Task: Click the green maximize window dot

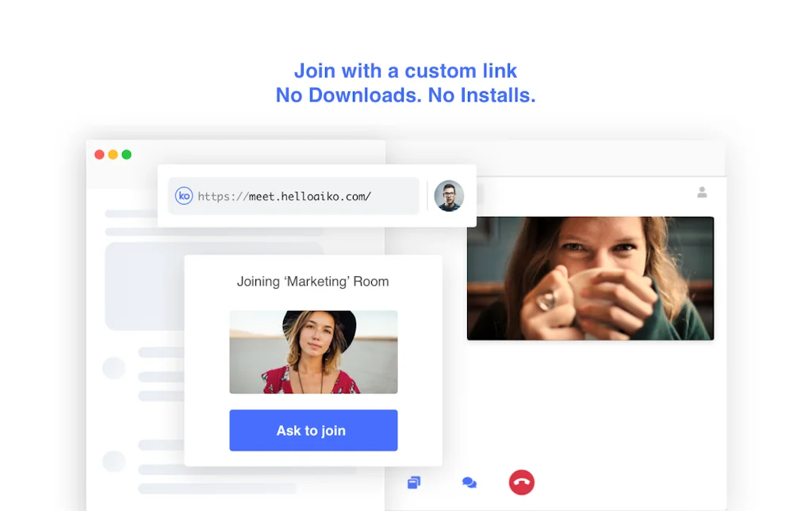Action: click(127, 155)
